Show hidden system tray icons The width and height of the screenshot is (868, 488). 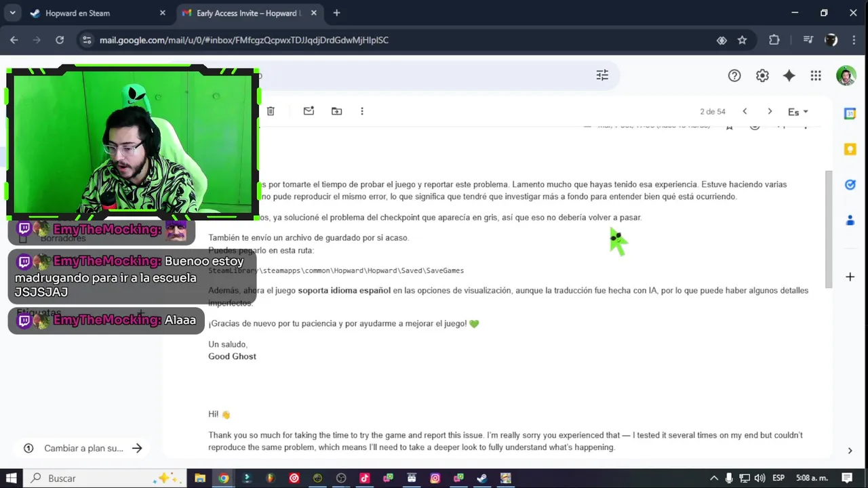pyautogui.click(x=714, y=478)
